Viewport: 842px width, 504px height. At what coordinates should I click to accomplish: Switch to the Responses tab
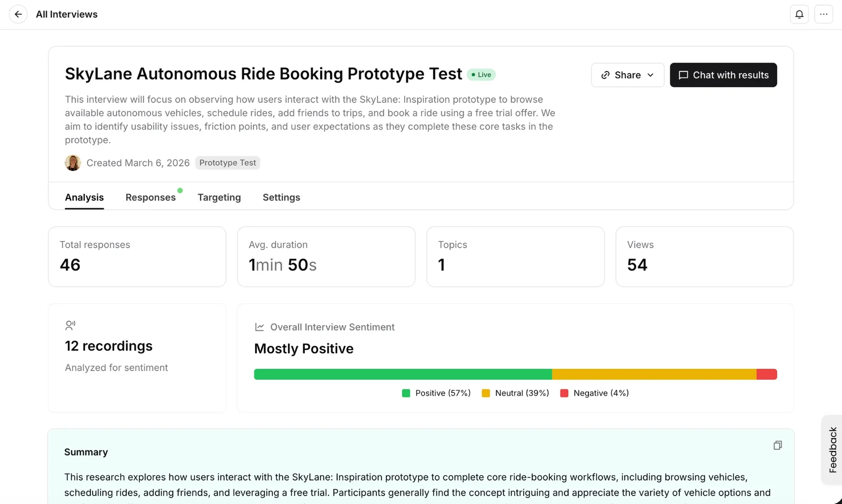(151, 197)
